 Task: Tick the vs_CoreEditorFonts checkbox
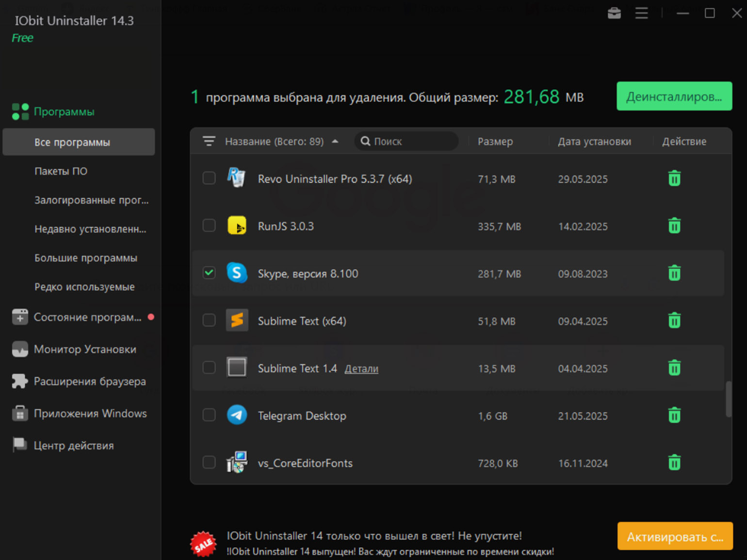tap(209, 463)
